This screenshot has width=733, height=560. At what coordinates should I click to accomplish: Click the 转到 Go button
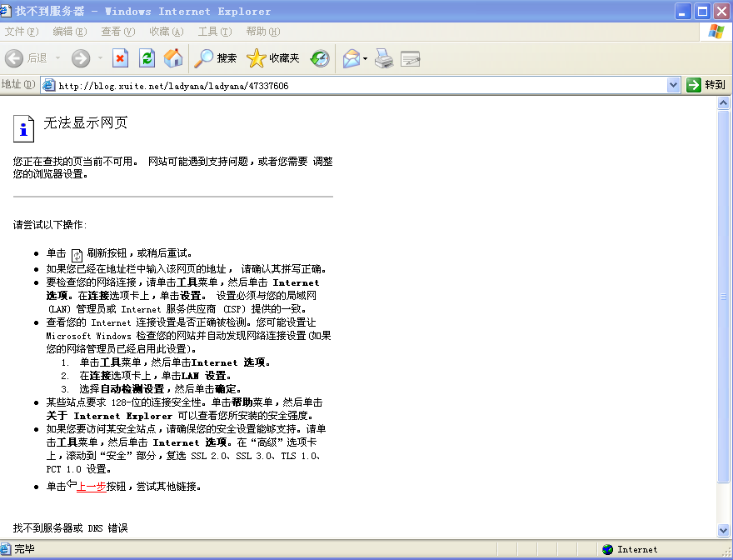(x=706, y=85)
